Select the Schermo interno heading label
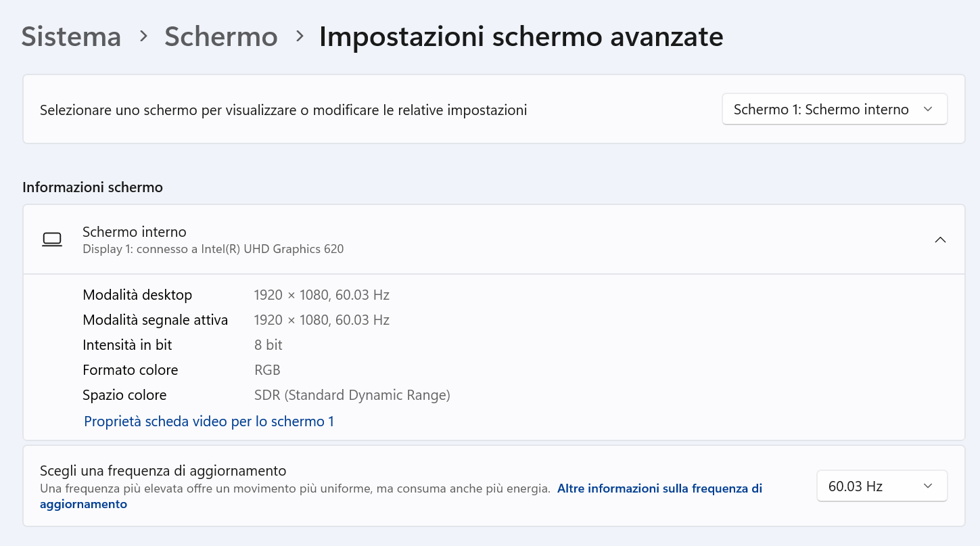Image resolution: width=980 pixels, height=546 pixels. [134, 231]
